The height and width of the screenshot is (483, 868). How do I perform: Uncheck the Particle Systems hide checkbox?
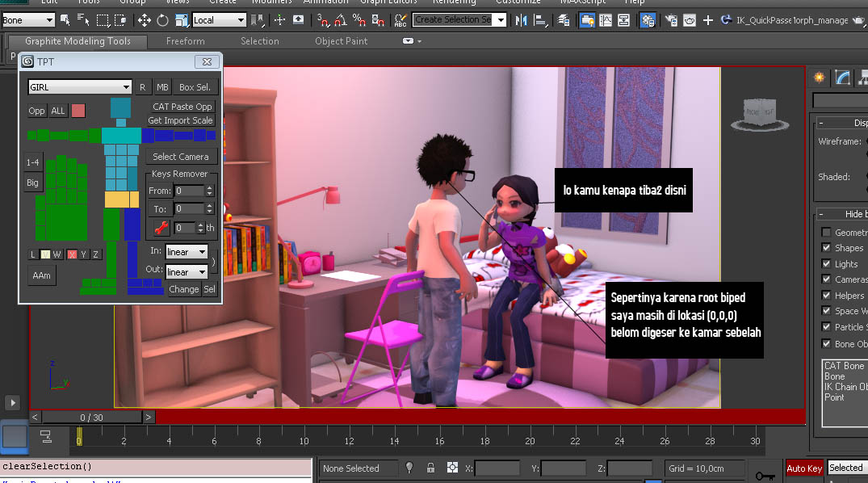click(826, 327)
